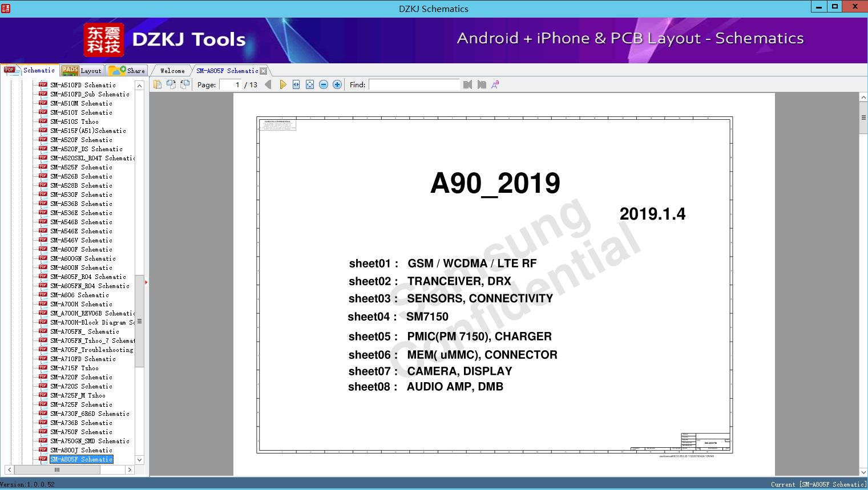Click the second toolbar icon with arrow pages
Viewport: 868px width, 490px height.
click(171, 84)
